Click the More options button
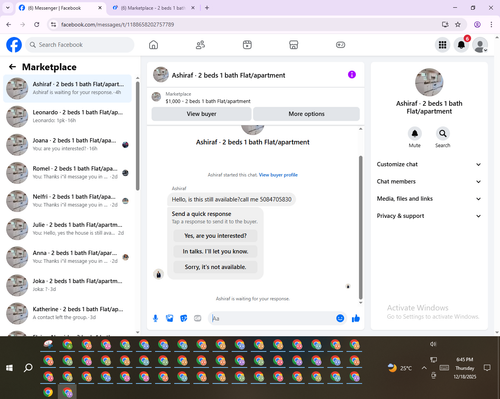This screenshot has height=399, width=500. tap(306, 114)
